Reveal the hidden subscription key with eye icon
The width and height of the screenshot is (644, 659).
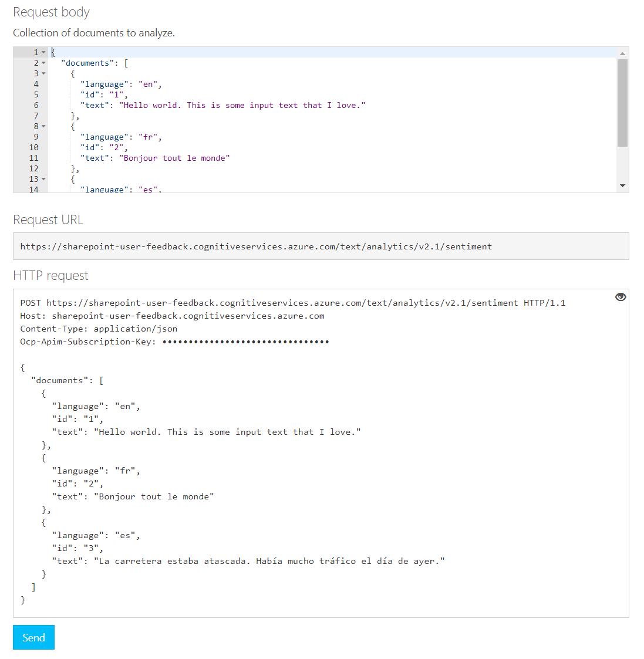tap(621, 297)
